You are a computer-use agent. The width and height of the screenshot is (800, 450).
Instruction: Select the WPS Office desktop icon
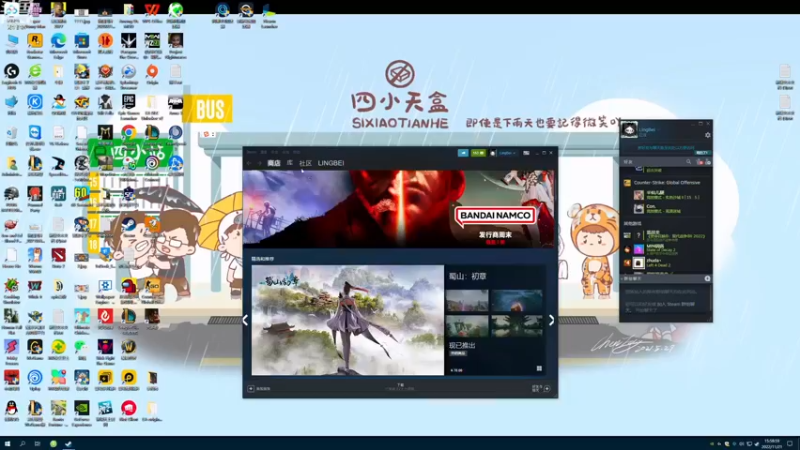click(152, 15)
